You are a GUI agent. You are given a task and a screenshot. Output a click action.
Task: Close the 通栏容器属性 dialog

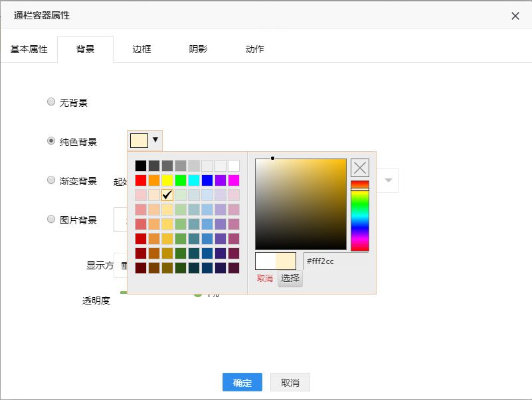point(515,16)
